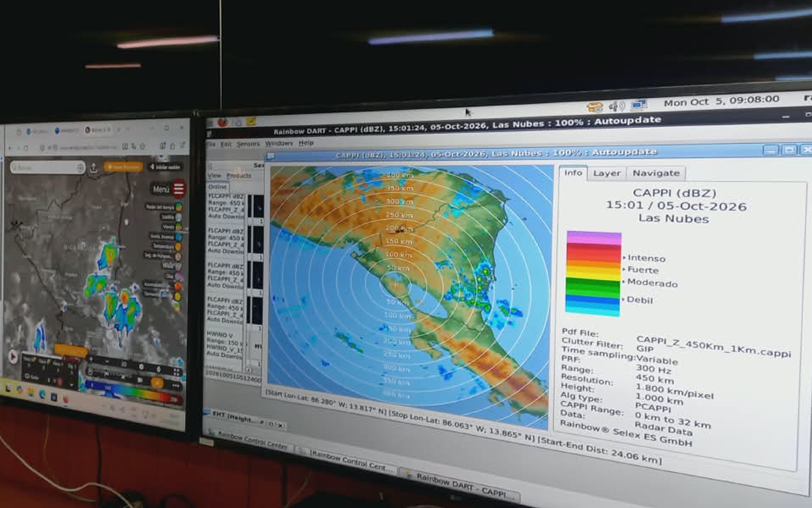Switch to the Navigate tab
The width and height of the screenshot is (812, 508).
click(x=656, y=173)
